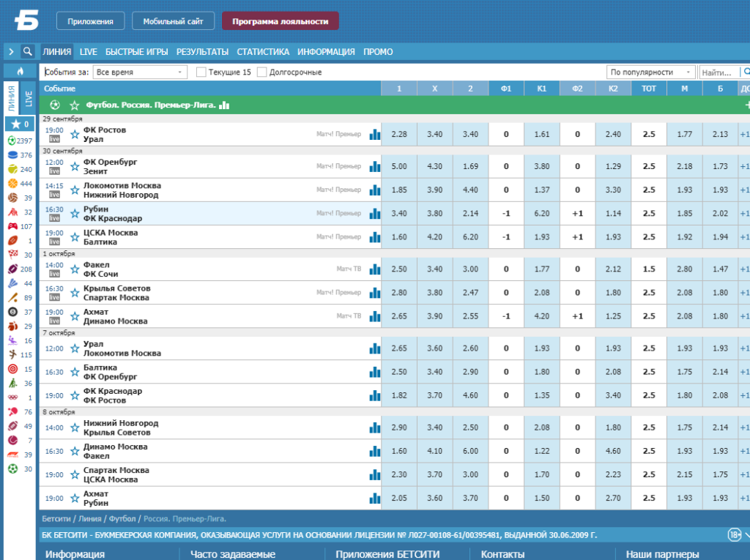Select ice hockey icon with 376 events
The image size is (750, 560).
click(12, 155)
